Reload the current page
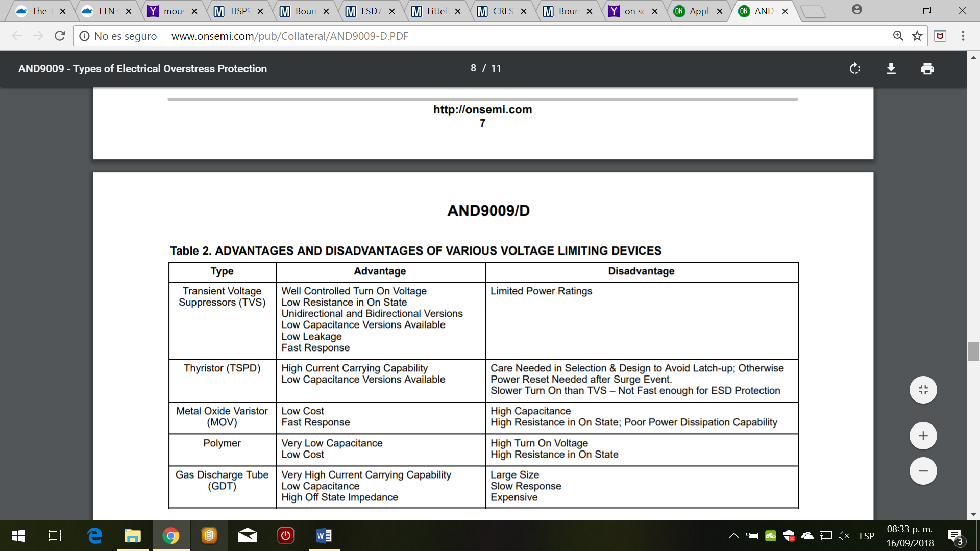 (60, 36)
